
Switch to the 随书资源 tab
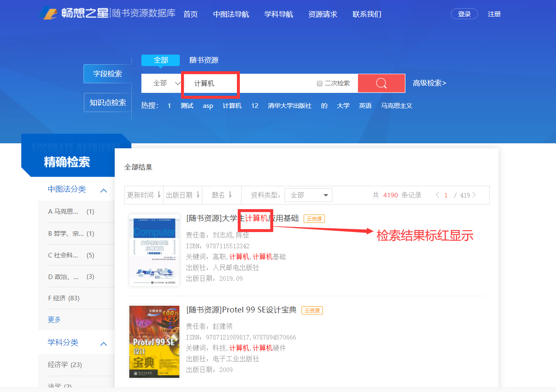coord(204,60)
